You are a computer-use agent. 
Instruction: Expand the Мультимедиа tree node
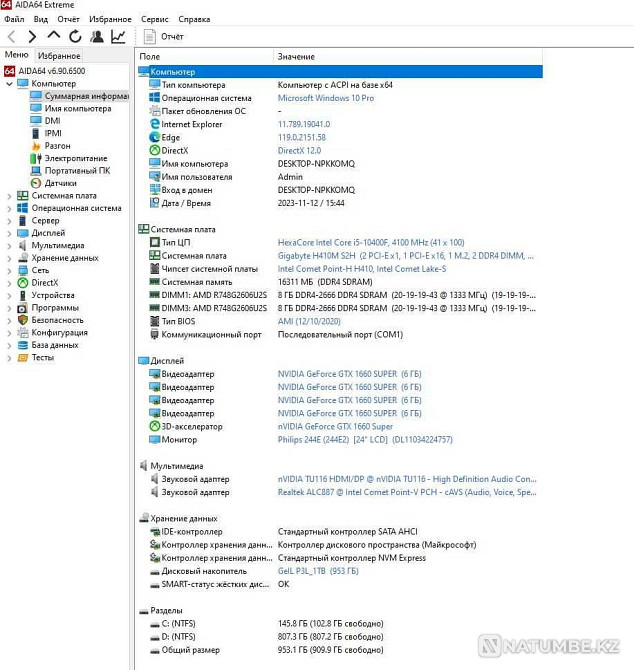(9, 246)
